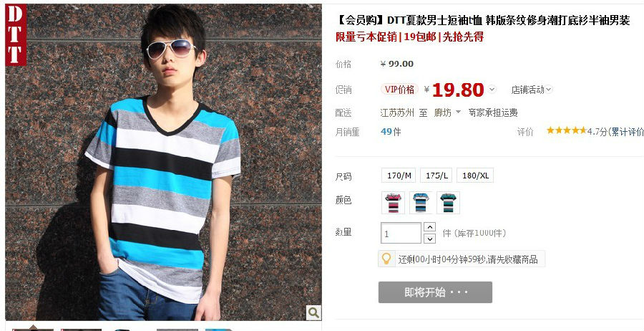Increase quantity with the up arrow
Image resolution: width=644 pixels, height=331 pixels.
click(429, 227)
